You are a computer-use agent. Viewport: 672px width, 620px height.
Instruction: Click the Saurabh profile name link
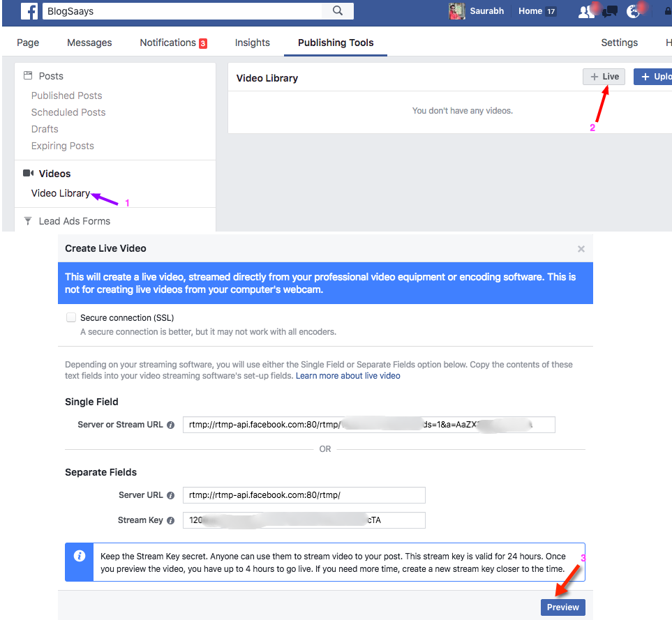[487, 11]
